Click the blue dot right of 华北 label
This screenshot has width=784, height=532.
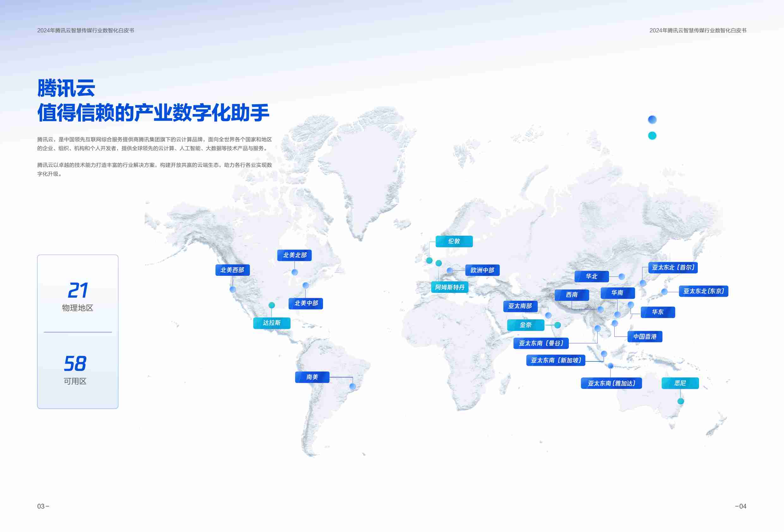[622, 276]
